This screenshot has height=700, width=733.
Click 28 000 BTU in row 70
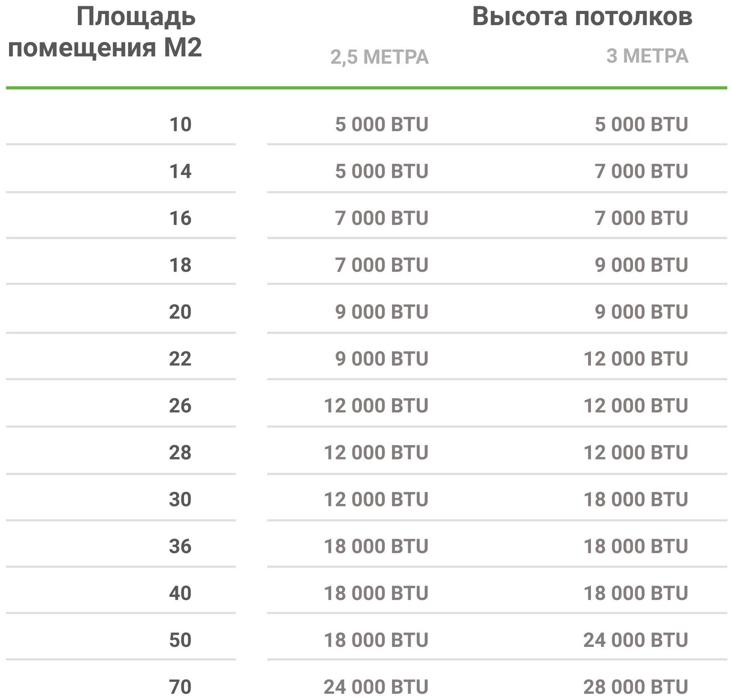636,687
